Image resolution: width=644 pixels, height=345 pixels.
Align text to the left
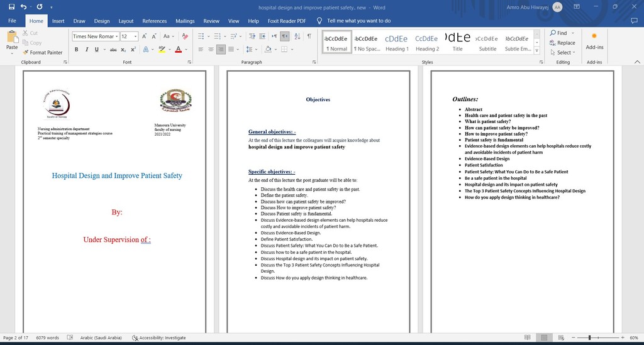(201, 49)
